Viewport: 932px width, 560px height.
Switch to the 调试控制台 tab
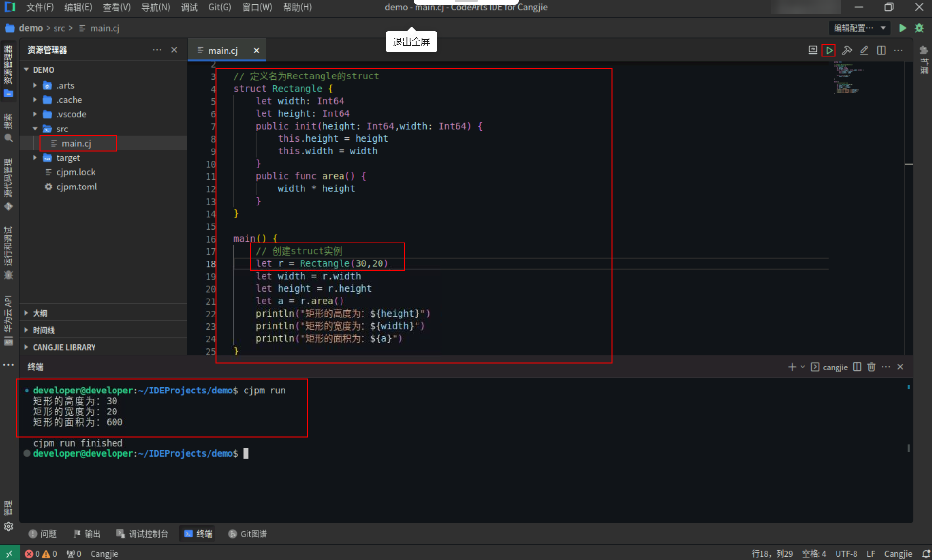click(x=149, y=533)
